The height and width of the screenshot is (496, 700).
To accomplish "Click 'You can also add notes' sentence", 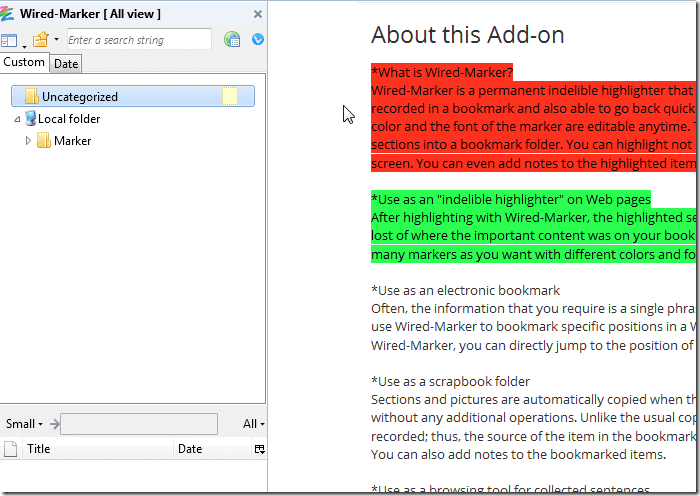I will [x=518, y=454].
